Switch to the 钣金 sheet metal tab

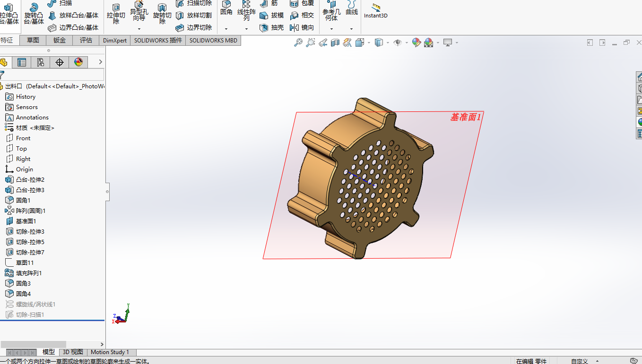[x=60, y=40]
